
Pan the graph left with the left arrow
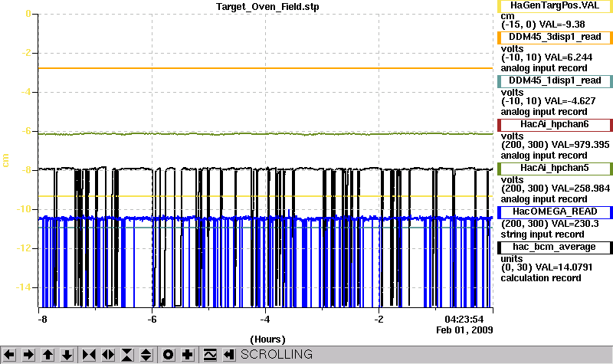[9, 355]
